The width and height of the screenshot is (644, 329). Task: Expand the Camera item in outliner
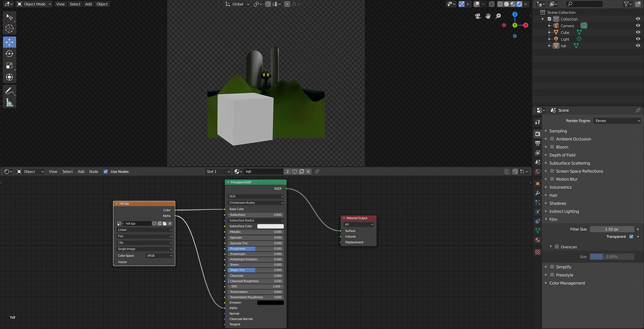[x=549, y=25]
